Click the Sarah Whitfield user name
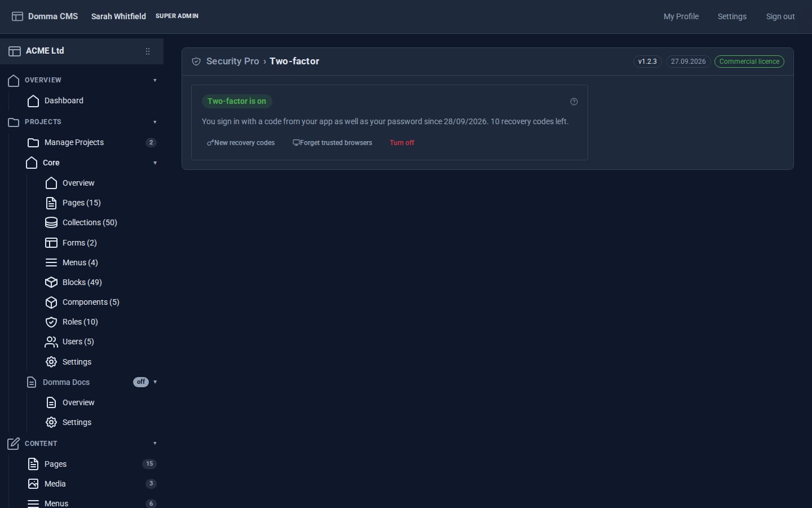This screenshot has height=508, width=812. [118, 16]
